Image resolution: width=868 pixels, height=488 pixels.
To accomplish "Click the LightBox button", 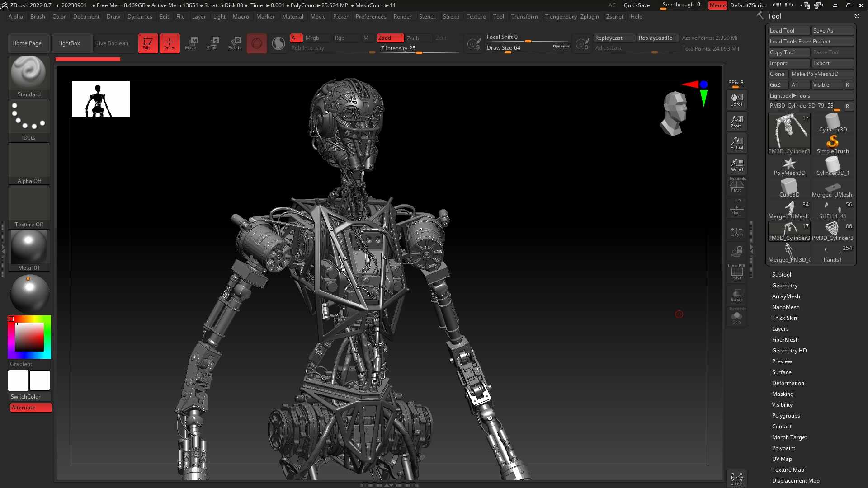I will coord(69,43).
